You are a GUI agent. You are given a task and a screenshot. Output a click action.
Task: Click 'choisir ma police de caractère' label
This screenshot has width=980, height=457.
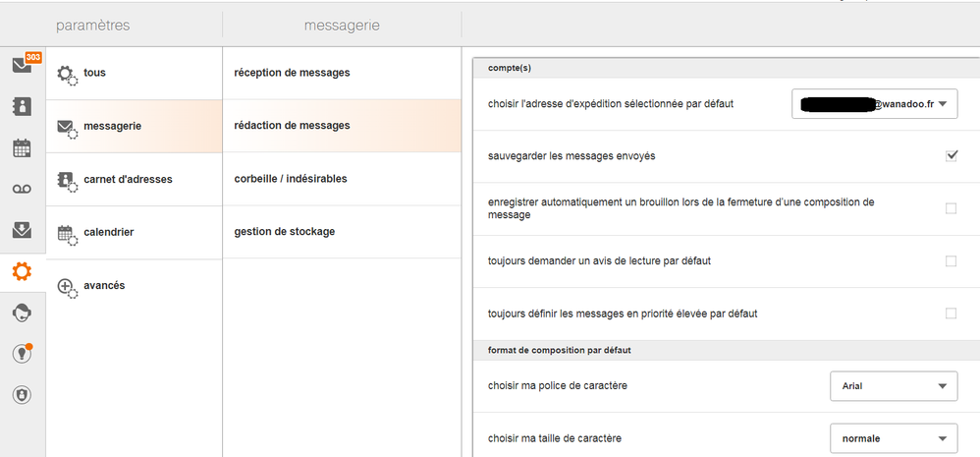pyautogui.click(x=558, y=385)
